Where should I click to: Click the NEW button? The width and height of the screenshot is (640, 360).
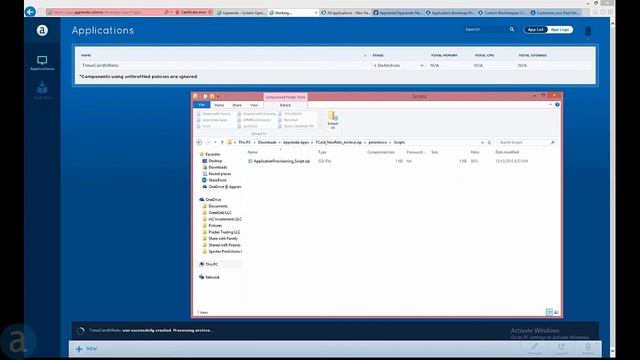[x=87, y=349]
